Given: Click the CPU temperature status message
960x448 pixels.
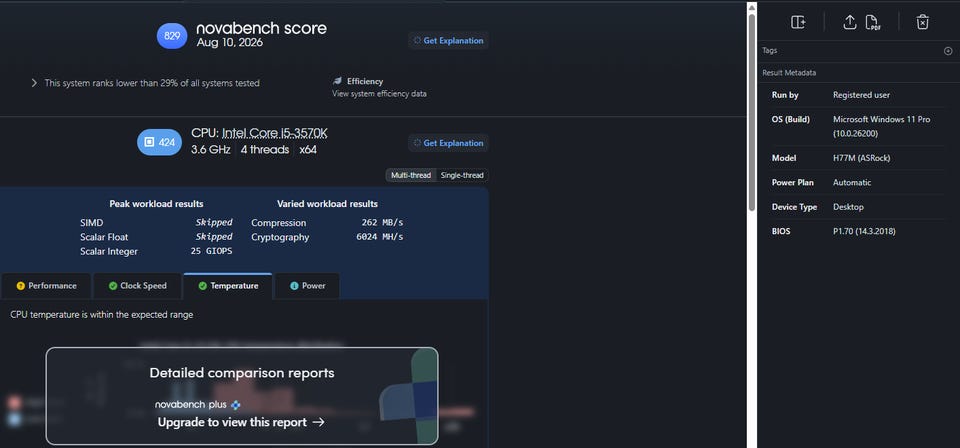Looking at the screenshot, I should point(102,315).
